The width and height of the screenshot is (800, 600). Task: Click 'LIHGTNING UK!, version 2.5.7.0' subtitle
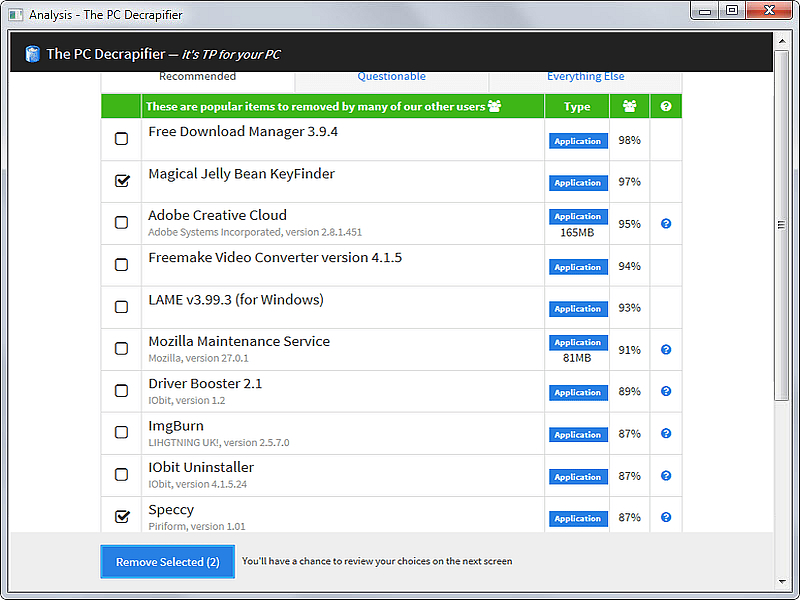(219, 442)
